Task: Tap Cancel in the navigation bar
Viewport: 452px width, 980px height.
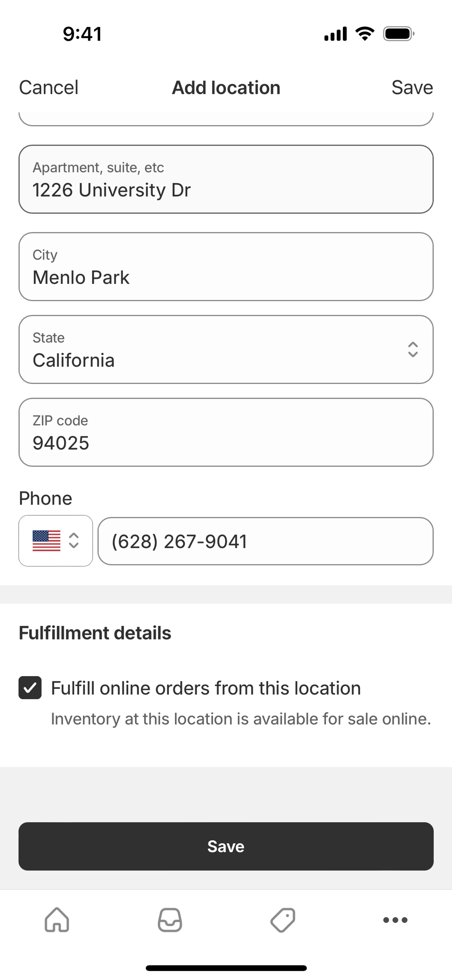Action: [49, 88]
